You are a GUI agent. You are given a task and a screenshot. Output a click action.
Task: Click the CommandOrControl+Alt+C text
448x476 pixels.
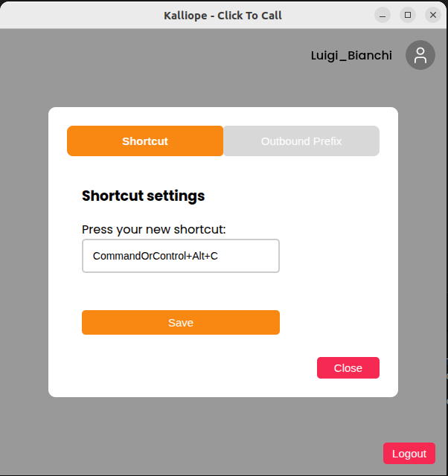156,256
